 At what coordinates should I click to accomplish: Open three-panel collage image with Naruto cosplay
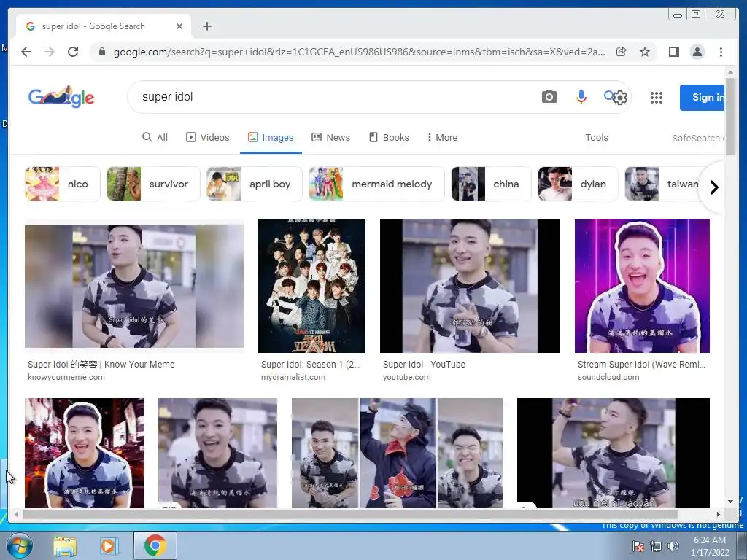pyautogui.click(x=397, y=453)
